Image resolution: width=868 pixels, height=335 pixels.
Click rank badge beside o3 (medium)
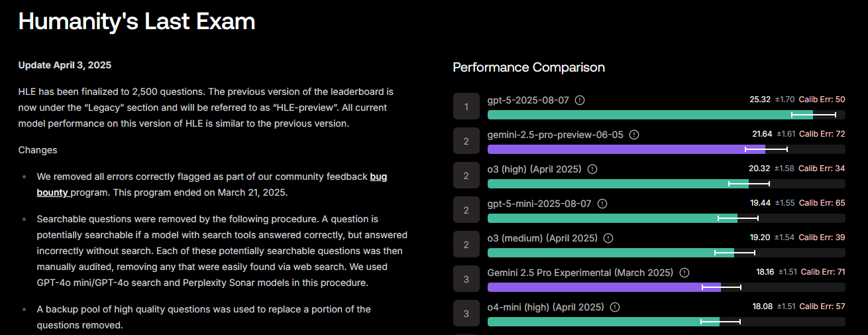[466, 245]
